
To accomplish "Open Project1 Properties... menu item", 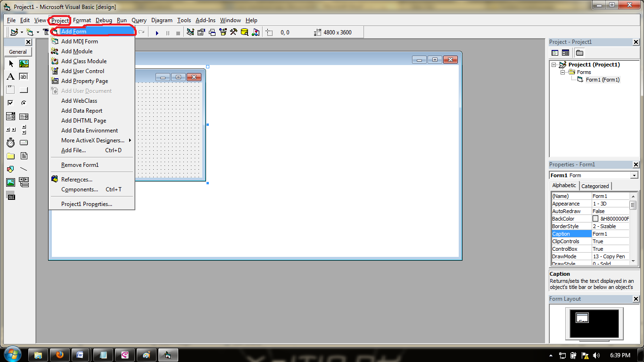I will [92, 204].
